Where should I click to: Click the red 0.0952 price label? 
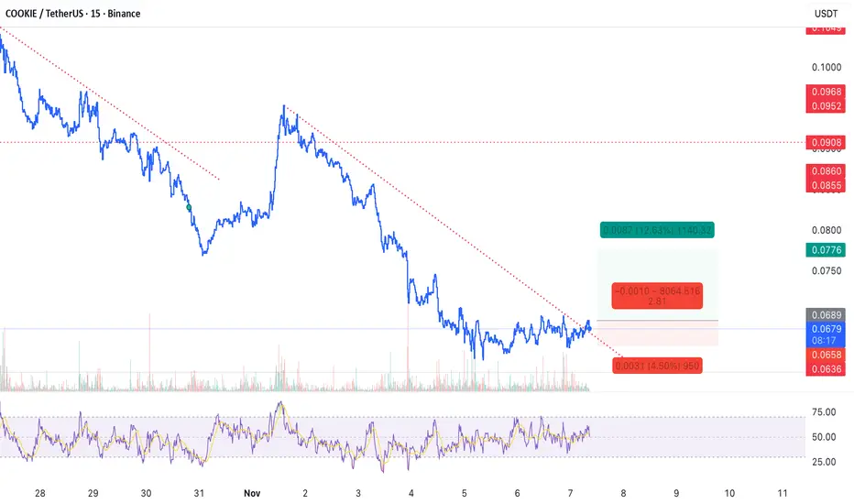826,105
